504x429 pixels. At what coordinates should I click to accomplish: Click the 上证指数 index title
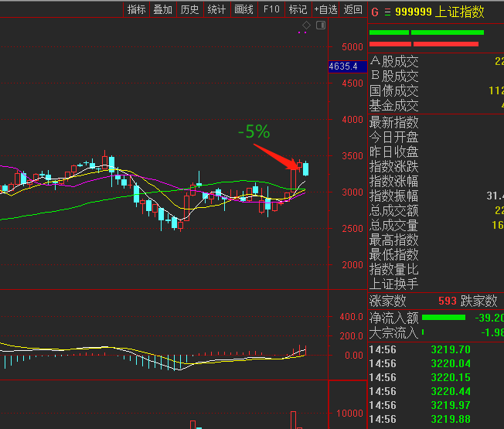tap(460, 12)
